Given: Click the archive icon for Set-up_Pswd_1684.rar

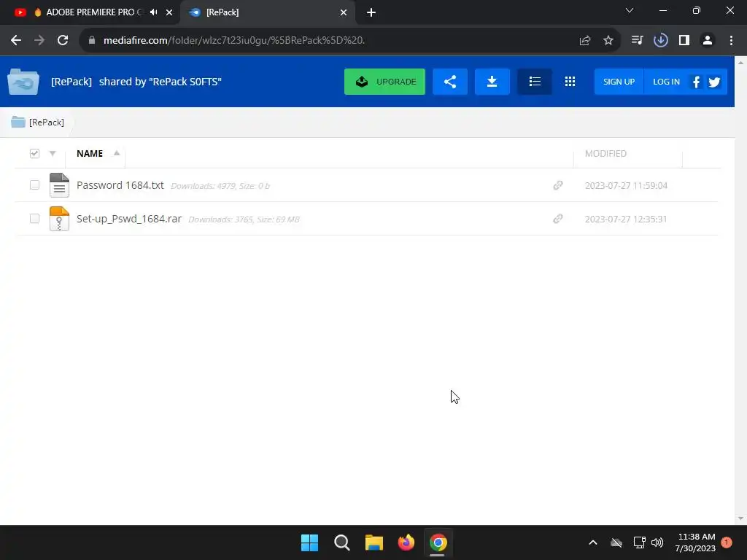Looking at the screenshot, I should [x=59, y=219].
